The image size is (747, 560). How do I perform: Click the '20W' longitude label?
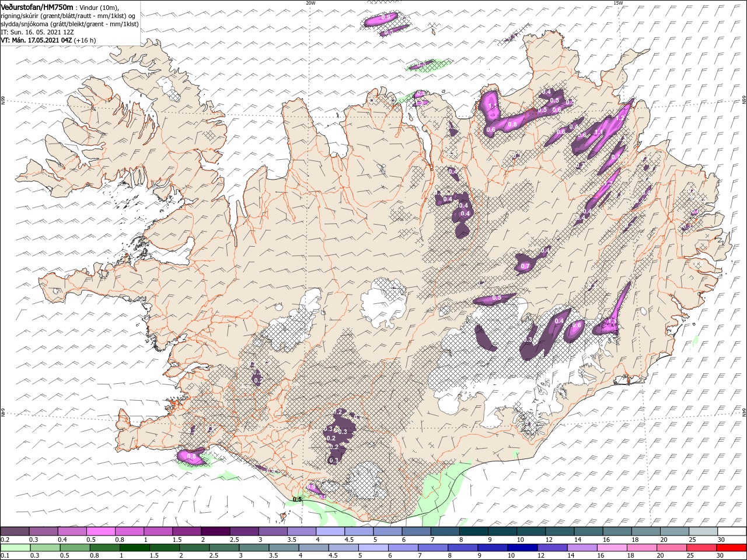point(310,3)
